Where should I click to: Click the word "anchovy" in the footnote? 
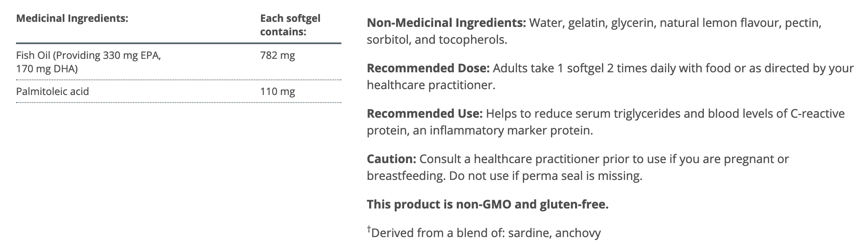pos(578,233)
